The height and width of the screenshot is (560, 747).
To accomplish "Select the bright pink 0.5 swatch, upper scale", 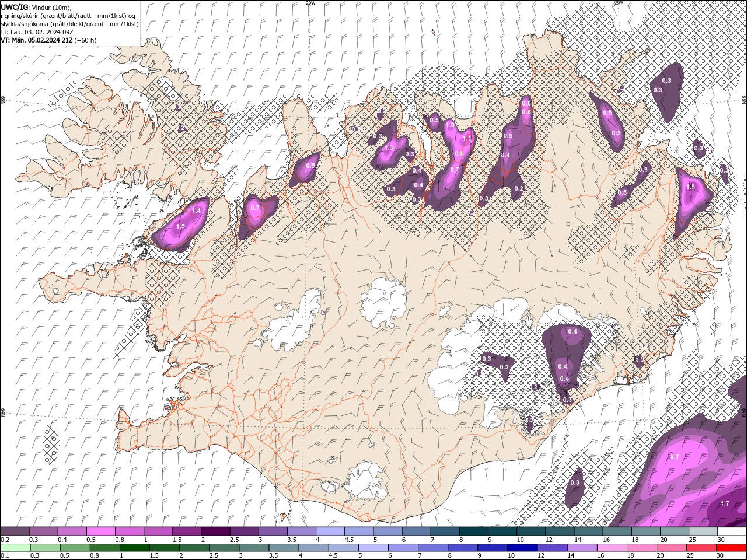I will tap(101, 531).
